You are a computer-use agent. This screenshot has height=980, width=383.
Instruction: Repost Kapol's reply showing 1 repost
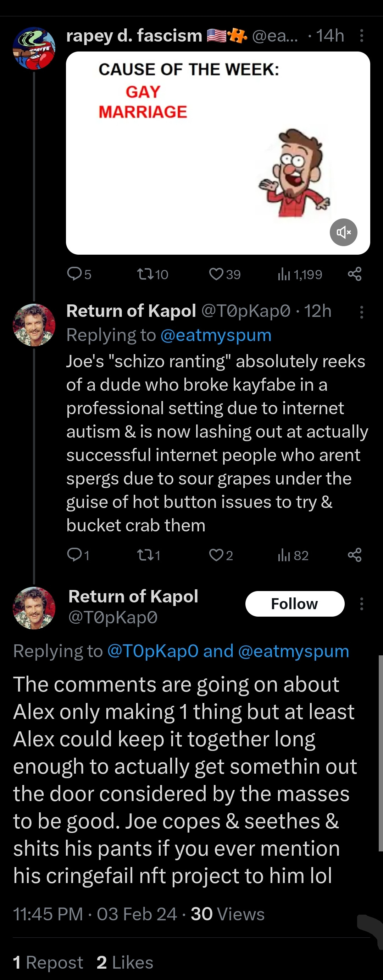pos(149,555)
